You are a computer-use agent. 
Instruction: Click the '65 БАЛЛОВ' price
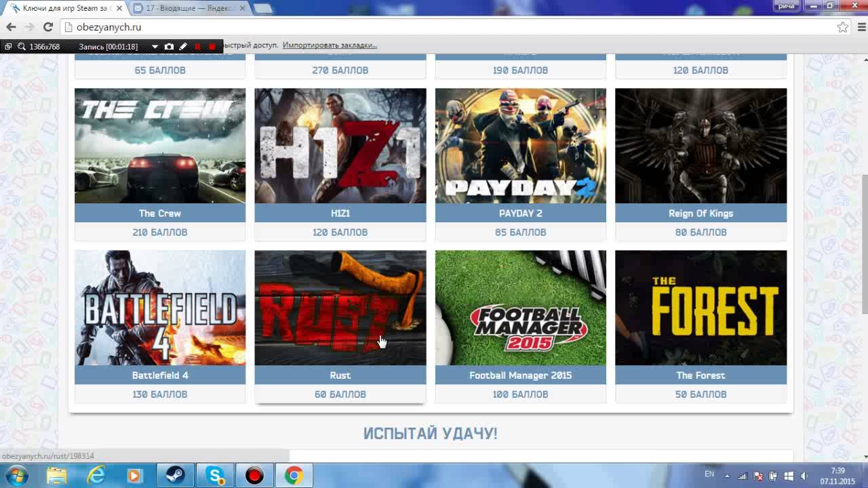tap(159, 70)
